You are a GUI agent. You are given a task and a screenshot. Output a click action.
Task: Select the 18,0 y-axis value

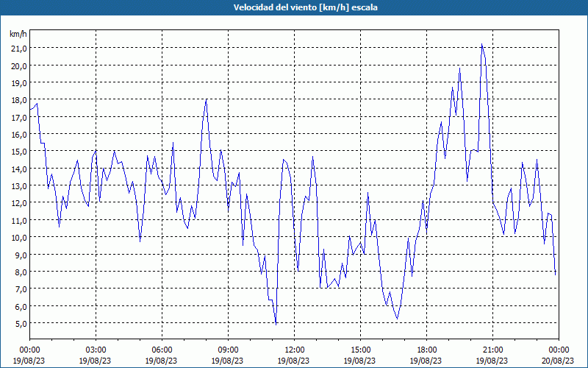tap(19, 100)
